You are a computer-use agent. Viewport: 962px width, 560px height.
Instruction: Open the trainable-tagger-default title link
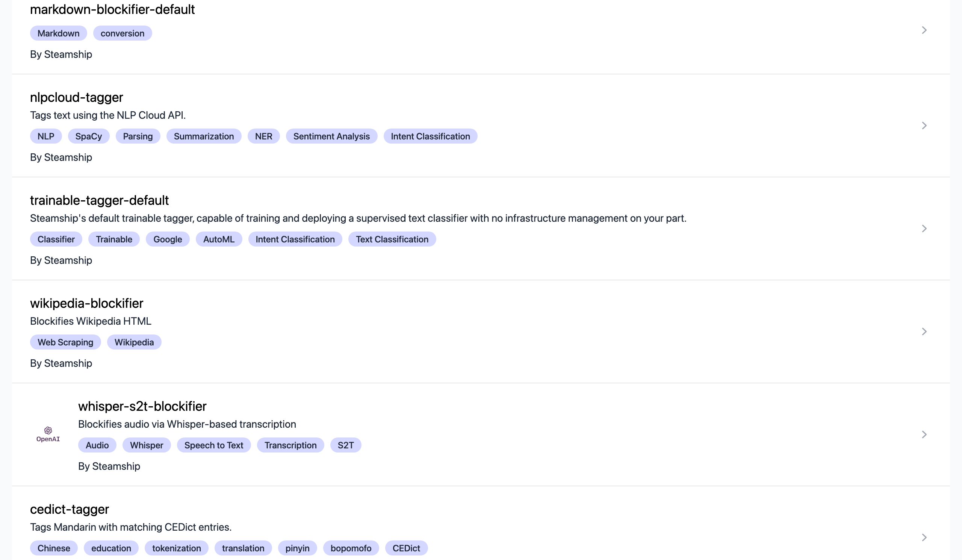pyautogui.click(x=99, y=200)
